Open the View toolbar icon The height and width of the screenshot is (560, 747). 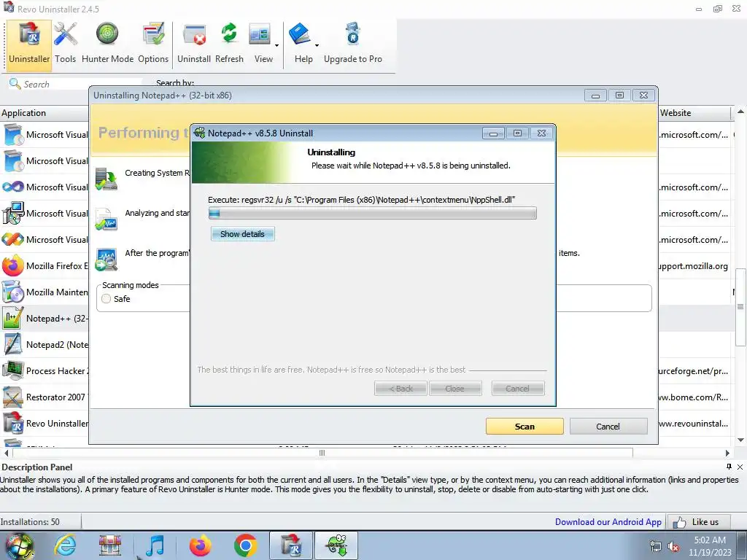(260, 34)
